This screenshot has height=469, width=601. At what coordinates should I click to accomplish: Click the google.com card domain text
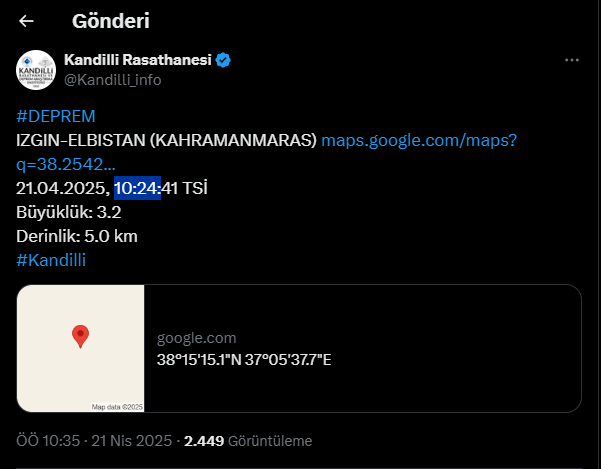(x=196, y=338)
